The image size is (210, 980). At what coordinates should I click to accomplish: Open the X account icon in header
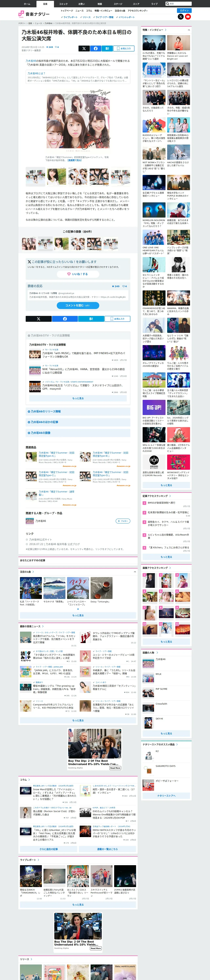click(x=181, y=17)
